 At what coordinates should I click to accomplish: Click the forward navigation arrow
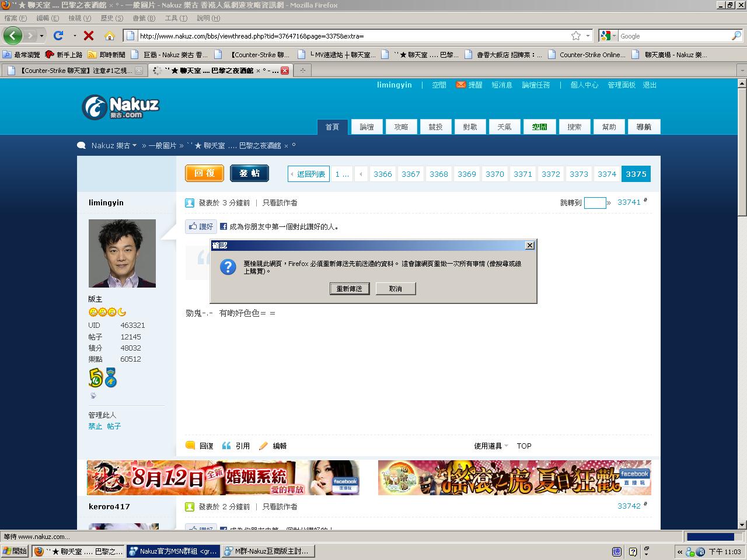pyautogui.click(x=30, y=36)
